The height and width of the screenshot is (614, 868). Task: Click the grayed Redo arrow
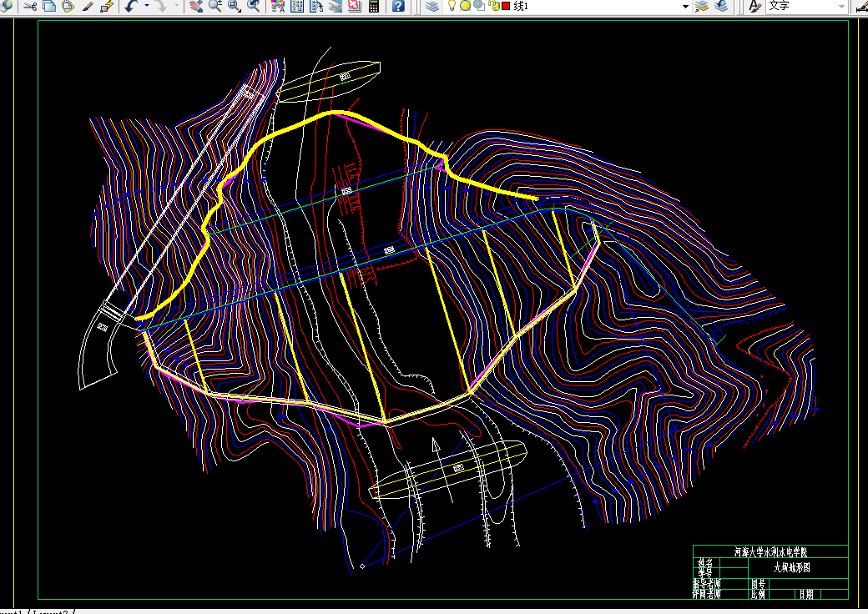[x=160, y=6]
